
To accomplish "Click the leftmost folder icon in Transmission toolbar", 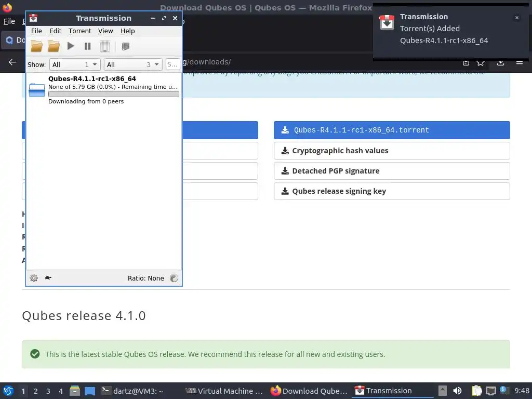I will 37,46.
